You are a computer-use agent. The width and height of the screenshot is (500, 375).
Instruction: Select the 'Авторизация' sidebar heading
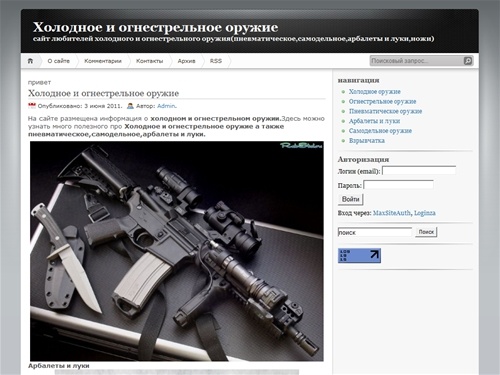coord(363,159)
